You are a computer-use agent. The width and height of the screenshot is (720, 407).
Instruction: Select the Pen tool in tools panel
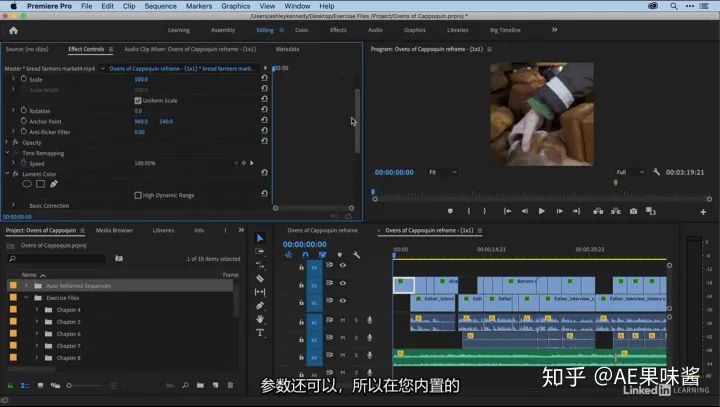click(x=260, y=305)
